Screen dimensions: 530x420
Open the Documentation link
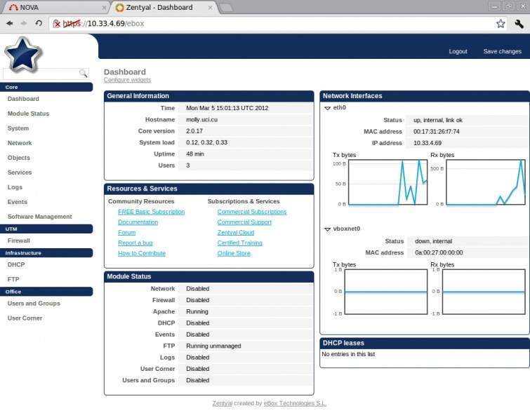(x=138, y=222)
